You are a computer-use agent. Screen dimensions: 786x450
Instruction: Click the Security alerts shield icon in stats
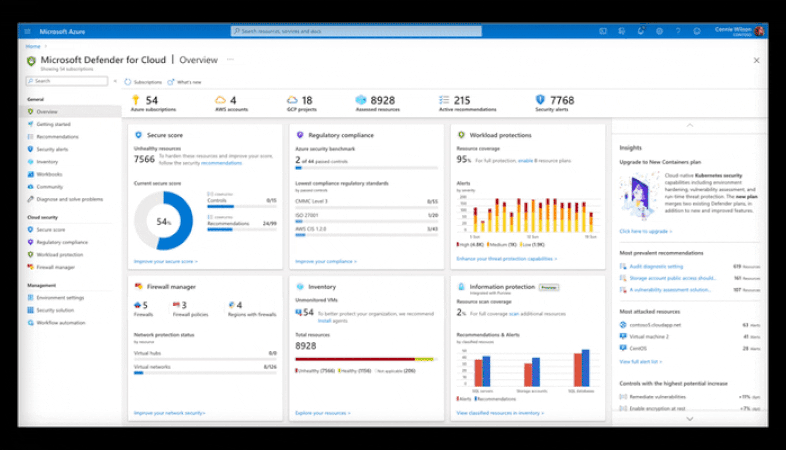point(540,100)
